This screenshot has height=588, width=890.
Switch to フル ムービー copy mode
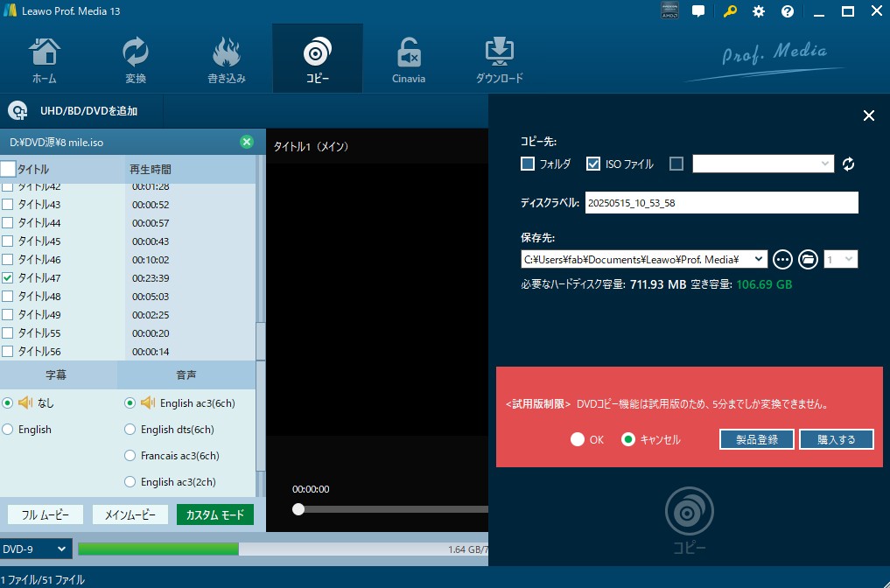[46, 514]
